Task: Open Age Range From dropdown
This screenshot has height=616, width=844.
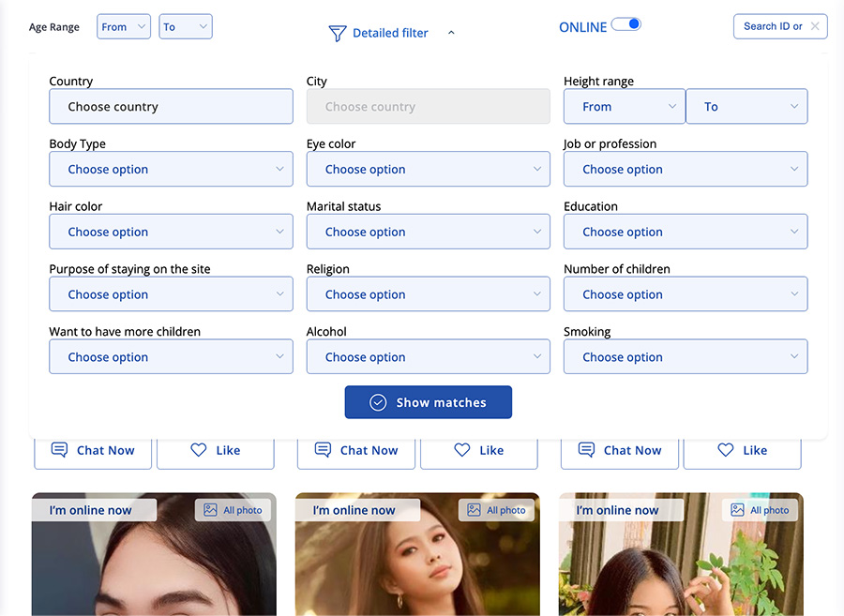Action: pos(124,27)
